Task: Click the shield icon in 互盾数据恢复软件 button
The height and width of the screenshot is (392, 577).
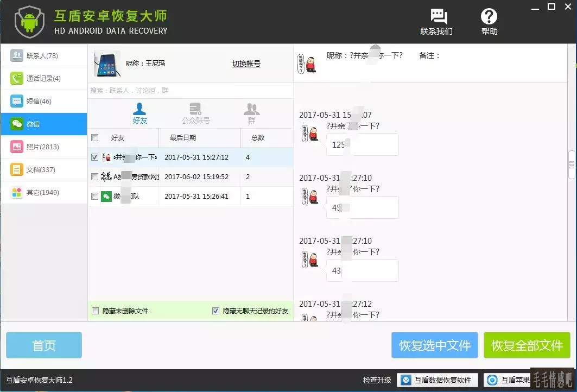Action: tap(406, 380)
